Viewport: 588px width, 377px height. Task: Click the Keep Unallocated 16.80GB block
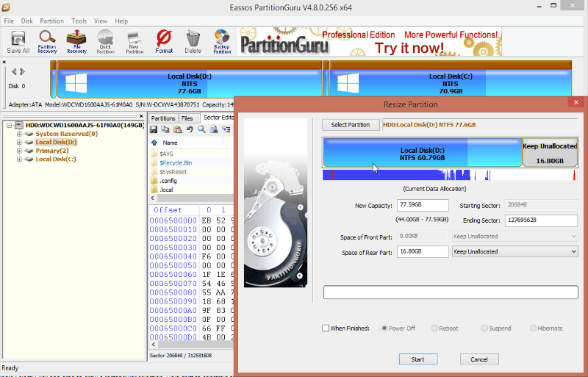[550, 152]
